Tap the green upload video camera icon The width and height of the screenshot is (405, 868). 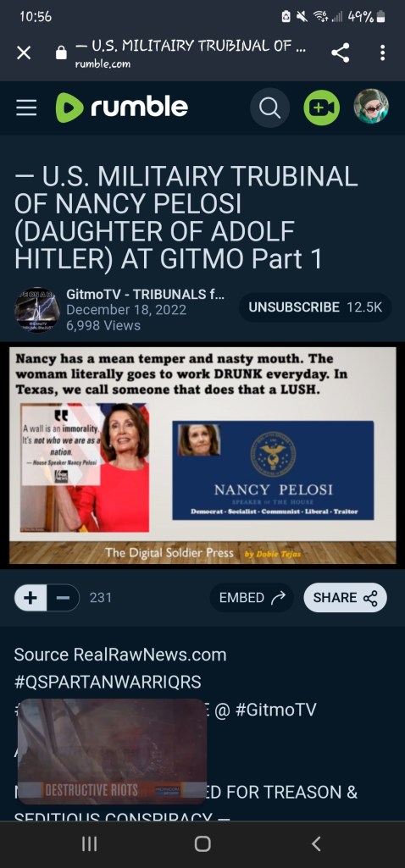(x=321, y=108)
